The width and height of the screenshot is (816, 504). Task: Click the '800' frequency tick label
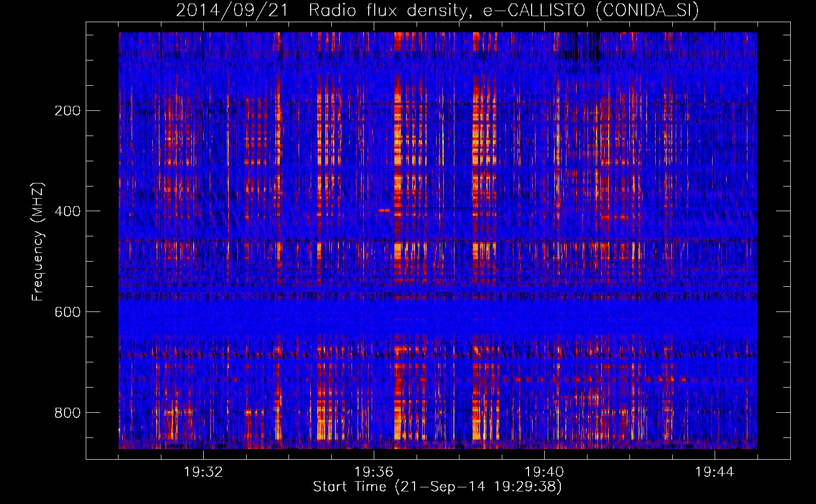click(x=68, y=413)
